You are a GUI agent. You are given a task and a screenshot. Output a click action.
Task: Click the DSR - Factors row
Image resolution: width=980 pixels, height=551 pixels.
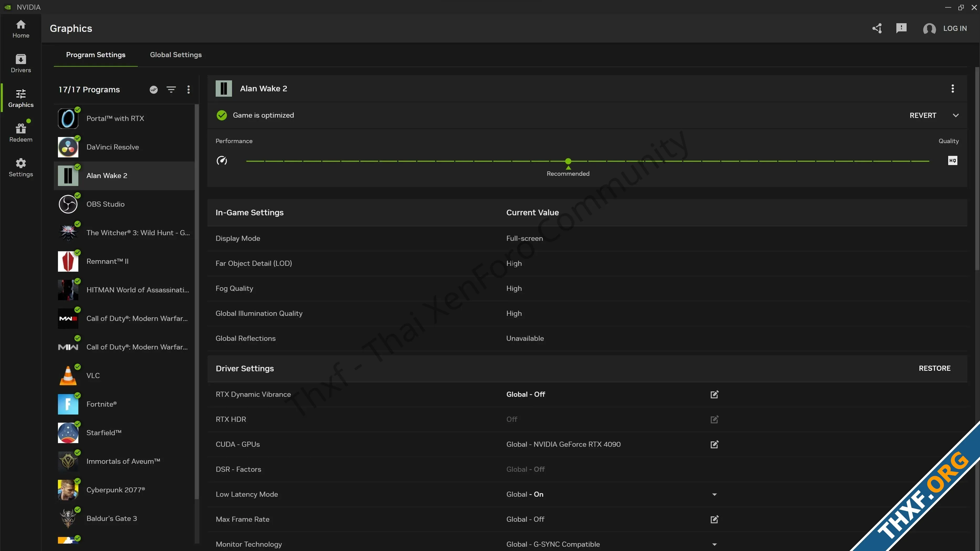point(587,469)
